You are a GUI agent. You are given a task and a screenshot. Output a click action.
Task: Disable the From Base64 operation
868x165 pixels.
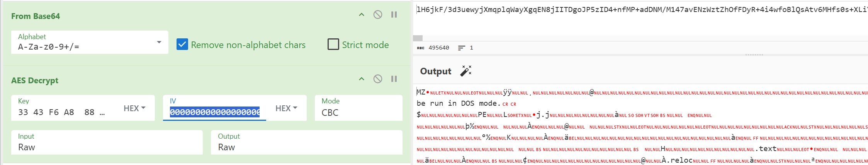click(378, 15)
